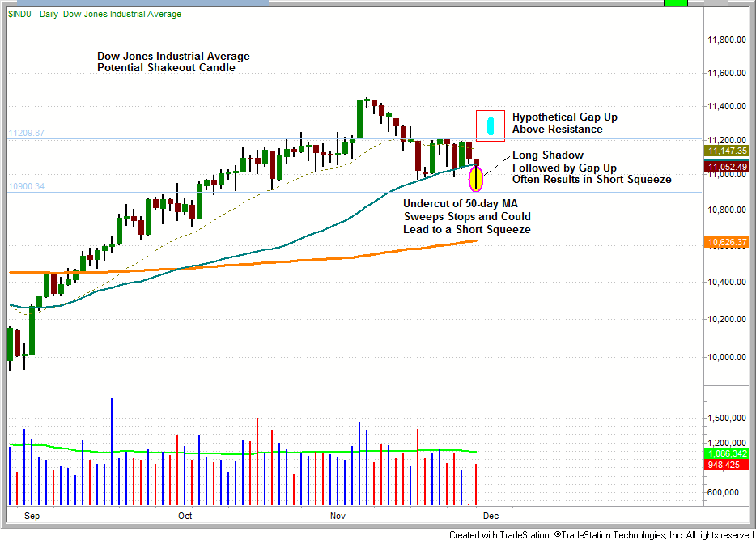Select the 'Undercut of 50-day MA' annotation text
The image size is (756, 540).
pos(467,217)
